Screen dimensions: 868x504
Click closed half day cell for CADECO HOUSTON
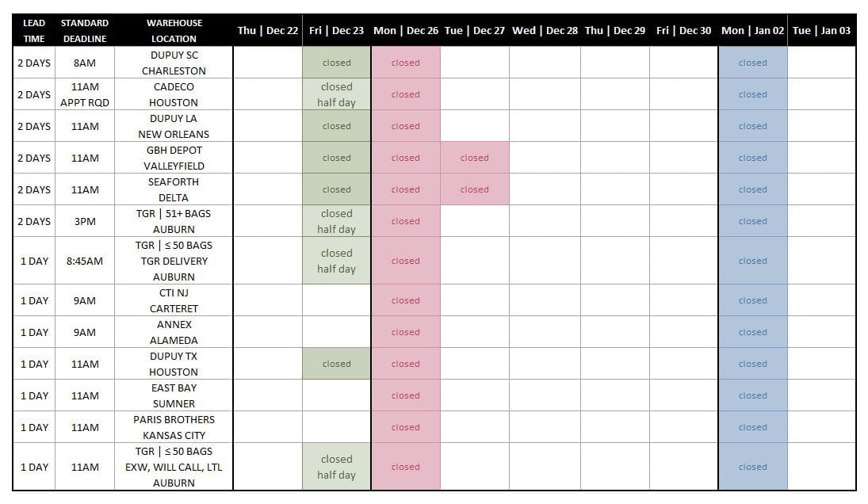337,94
